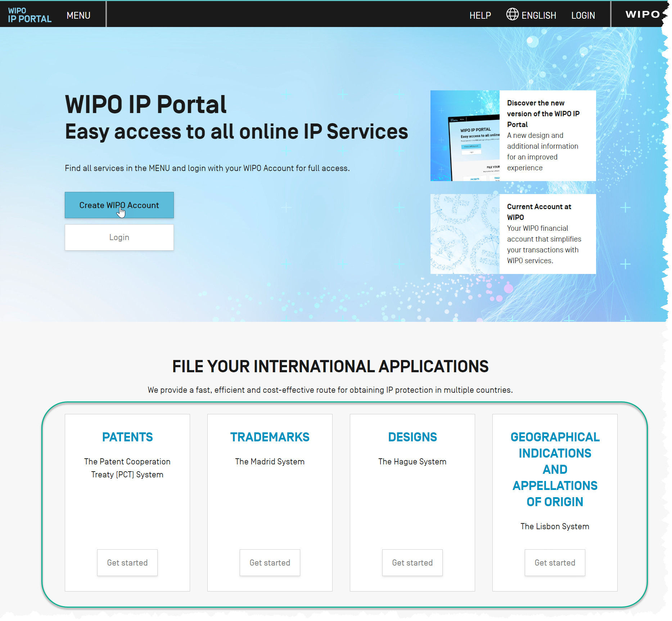Click 'The Patent Cooperation Treaty (PCT) System' text

127,468
